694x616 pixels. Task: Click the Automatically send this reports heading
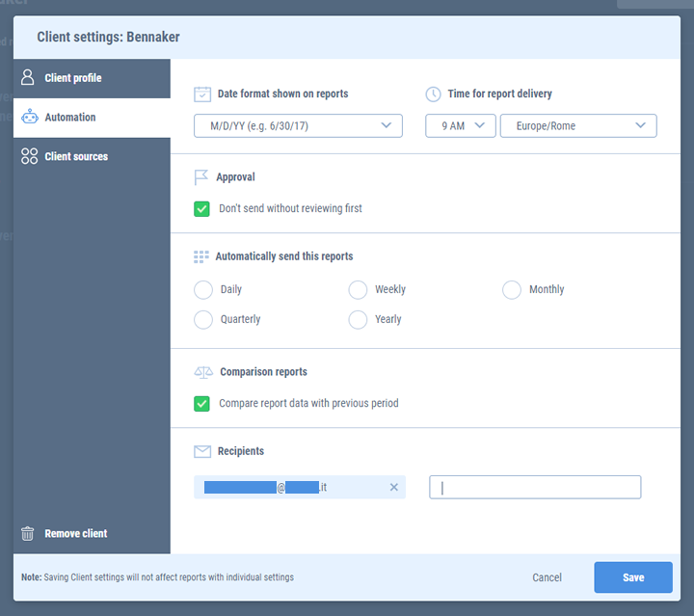pyautogui.click(x=284, y=256)
